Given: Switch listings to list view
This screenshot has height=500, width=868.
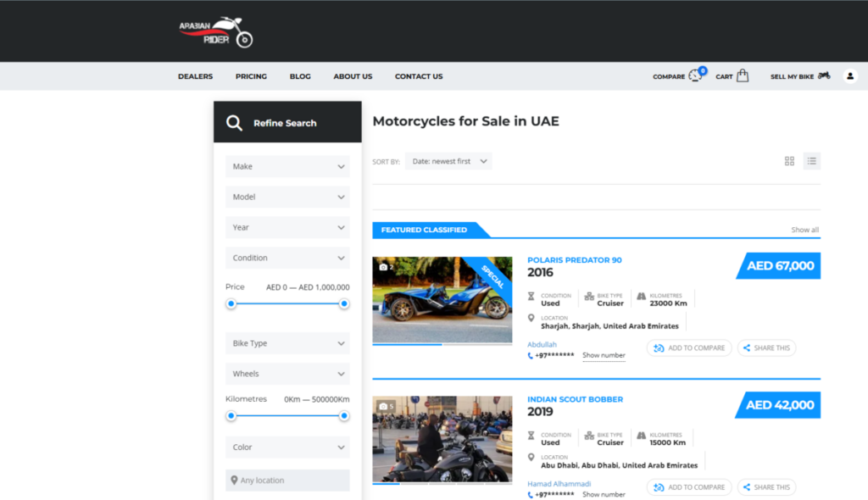Looking at the screenshot, I should click(x=811, y=160).
